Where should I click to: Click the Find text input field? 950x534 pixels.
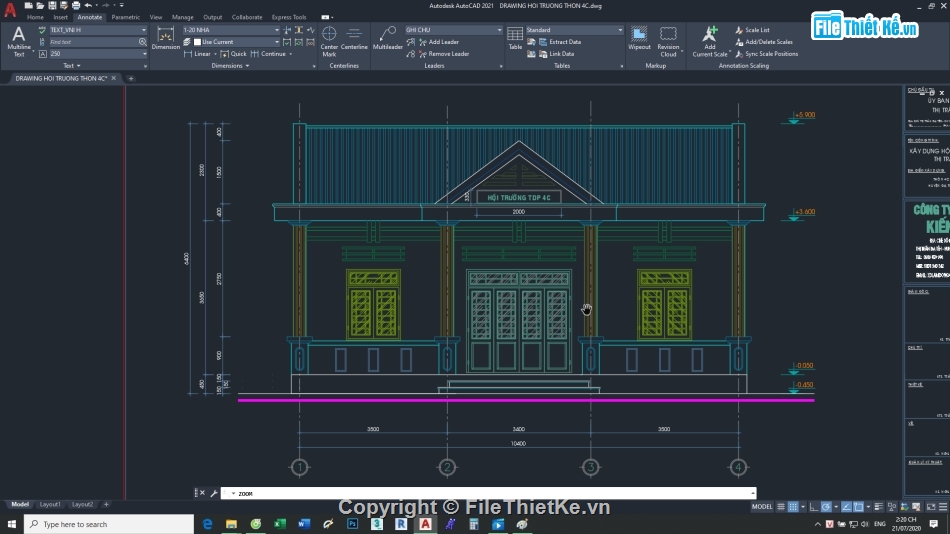click(x=93, y=42)
